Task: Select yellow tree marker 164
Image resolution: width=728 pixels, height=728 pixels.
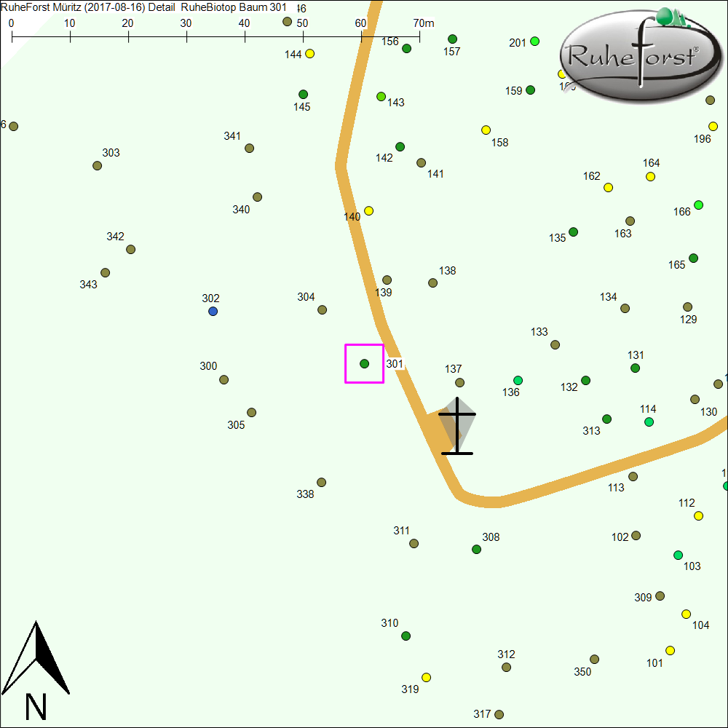Action: point(650,177)
